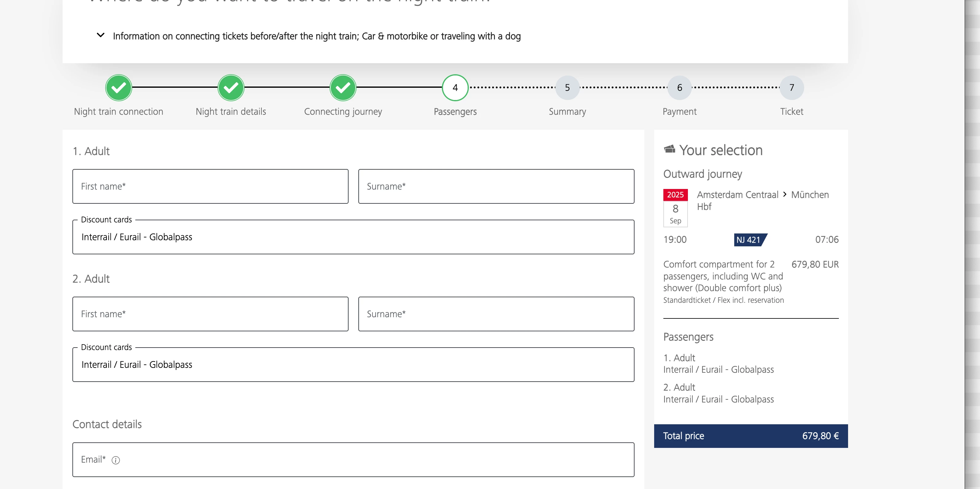The height and width of the screenshot is (489, 980).
Task: Focus Surname field for 2. Adult
Action: (496, 314)
